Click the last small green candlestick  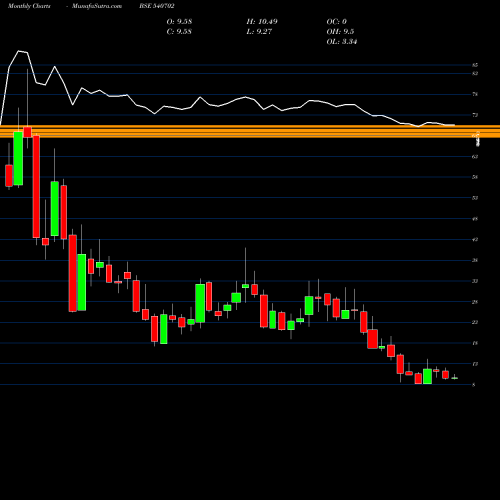tap(455, 378)
